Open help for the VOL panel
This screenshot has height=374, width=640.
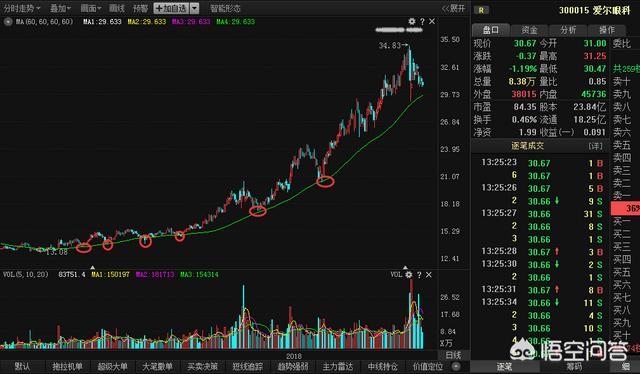click(x=419, y=275)
